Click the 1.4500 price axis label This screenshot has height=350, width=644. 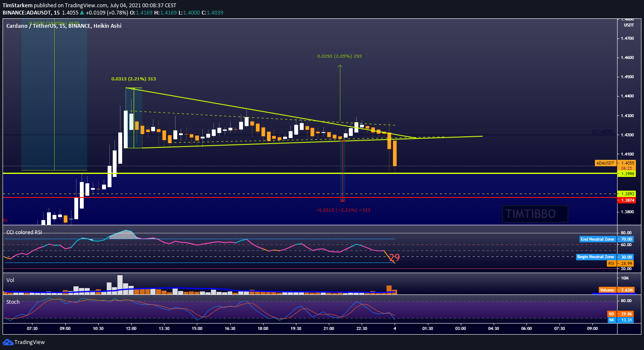pyautogui.click(x=627, y=77)
